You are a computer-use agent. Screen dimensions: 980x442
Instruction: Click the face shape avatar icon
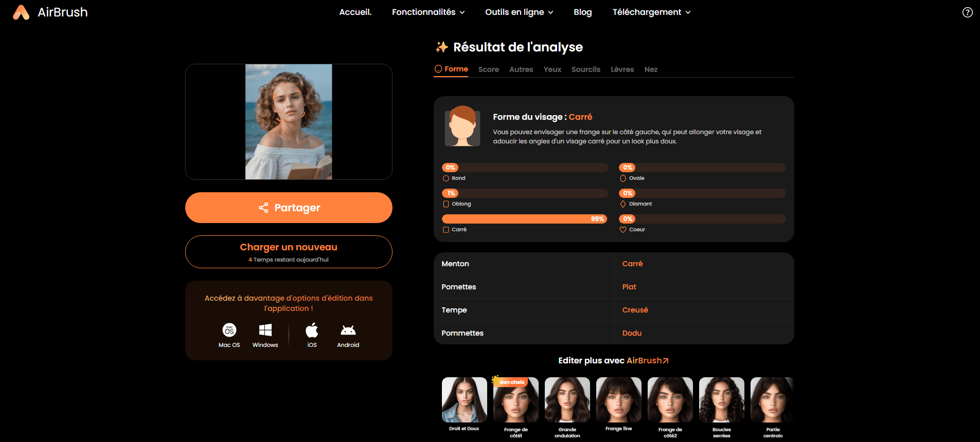coord(462,126)
